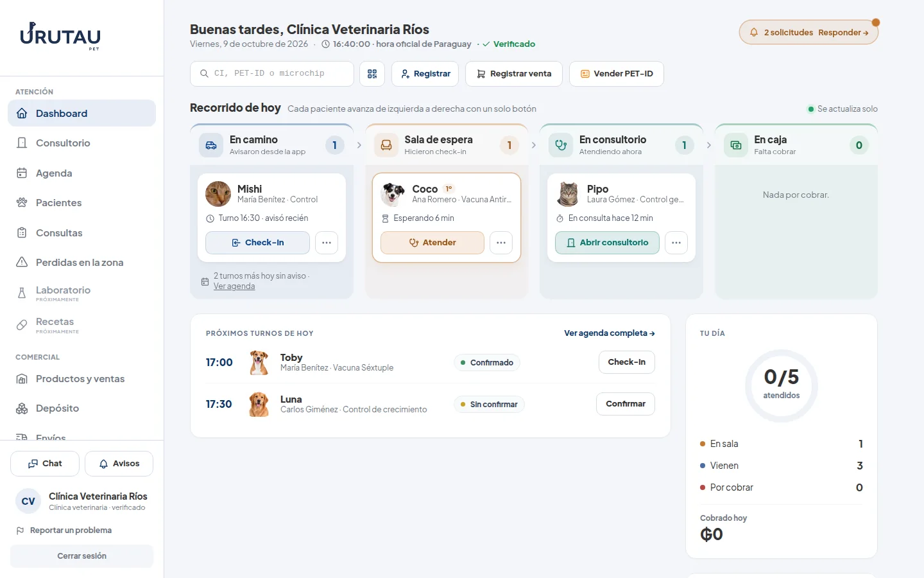Click Atender button for Coco
The image size is (924, 578).
point(432,243)
